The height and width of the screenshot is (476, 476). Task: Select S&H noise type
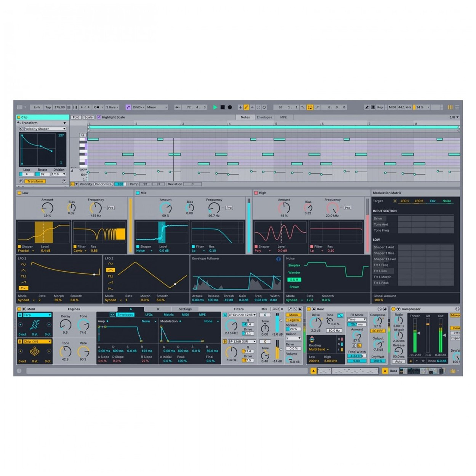[294, 280]
